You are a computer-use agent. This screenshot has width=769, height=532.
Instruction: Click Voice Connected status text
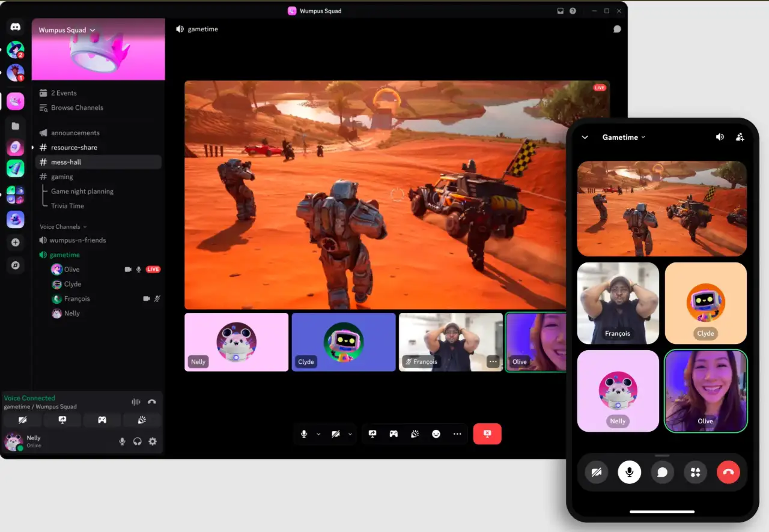coord(29,398)
